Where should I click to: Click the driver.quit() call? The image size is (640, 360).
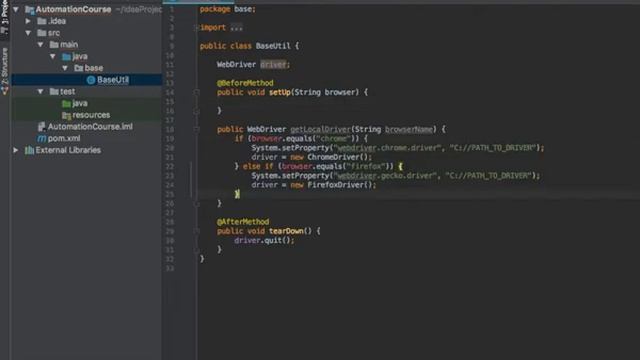click(x=264, y=240)
